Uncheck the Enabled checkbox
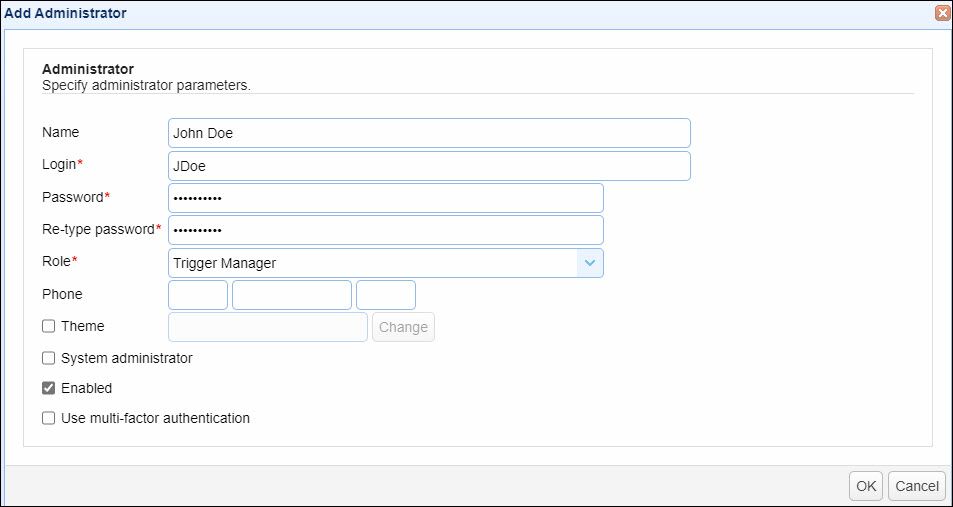This screenshot has height=507, width=953. tap(48, 388)
